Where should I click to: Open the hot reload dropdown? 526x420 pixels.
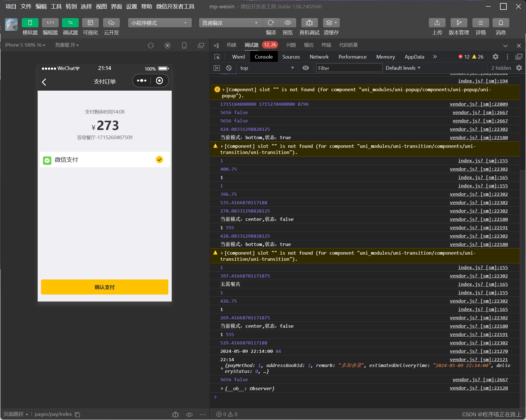(x=67, y=45)
